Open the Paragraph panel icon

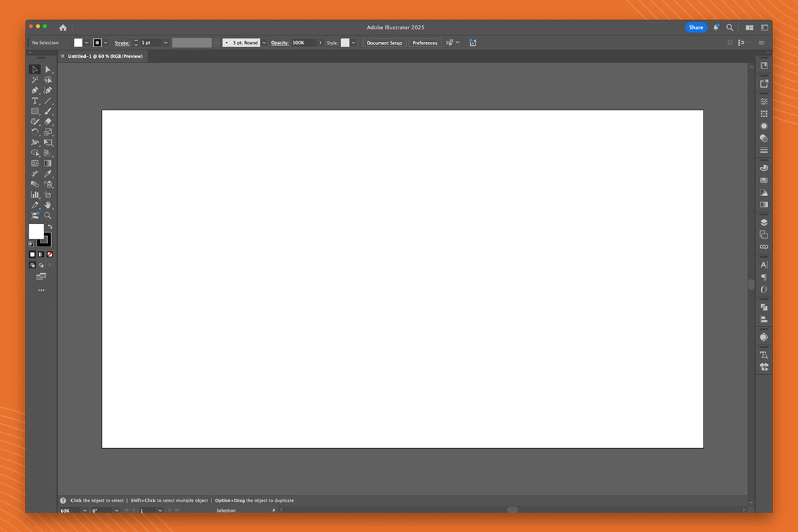point(764,277)
